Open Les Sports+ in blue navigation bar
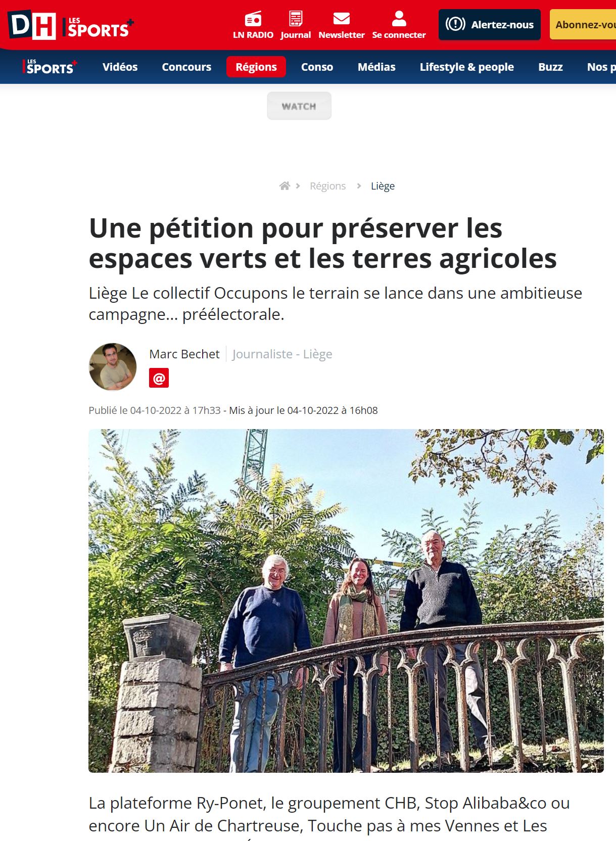This screenshot has height=841, width=616. point(50,67)
